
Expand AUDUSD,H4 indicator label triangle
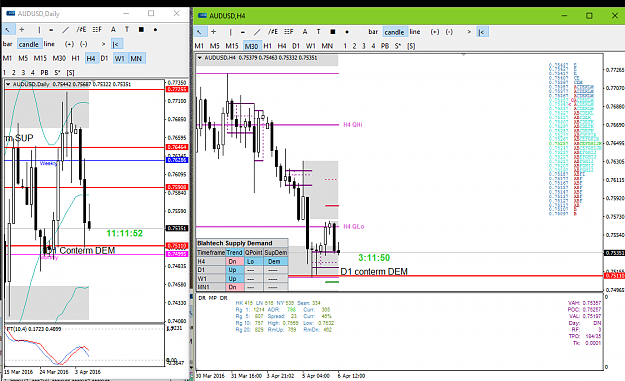(x=200, y=58)
